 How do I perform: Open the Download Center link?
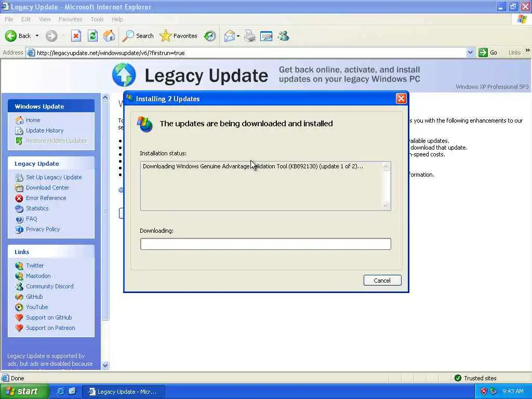pyautogui.click(x=47, y=188)
